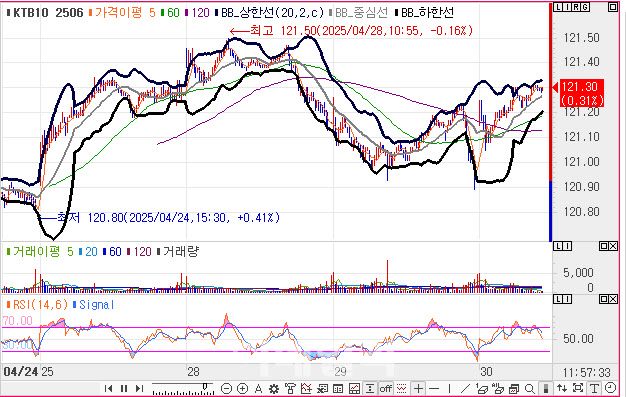
Task: Maximize the volume panel
Action: [603, 246]
